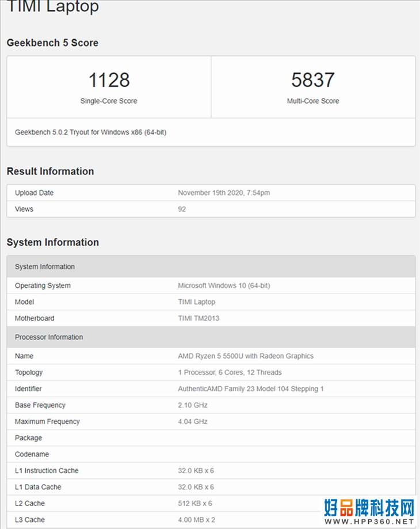Image resolution: width=420 pixels, height=529 pixels.
Task: Click the Result Information heading
Action: (x=50, y=172)
